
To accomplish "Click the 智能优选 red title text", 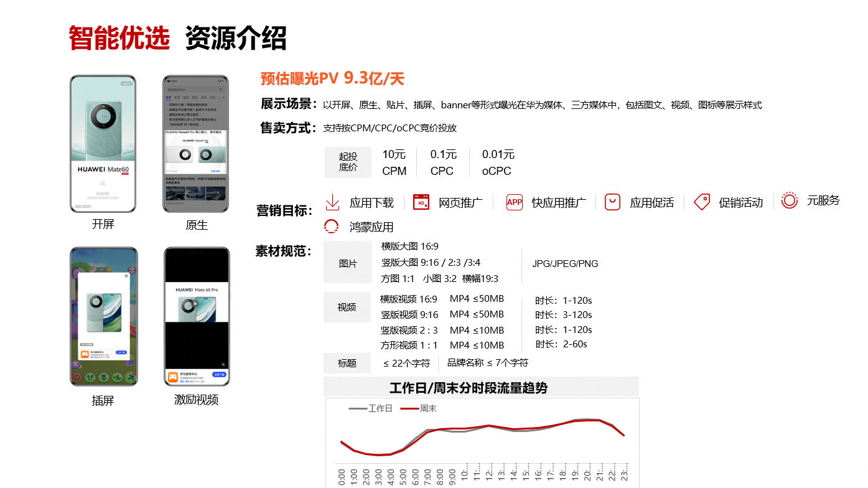I will coord(119,38).
